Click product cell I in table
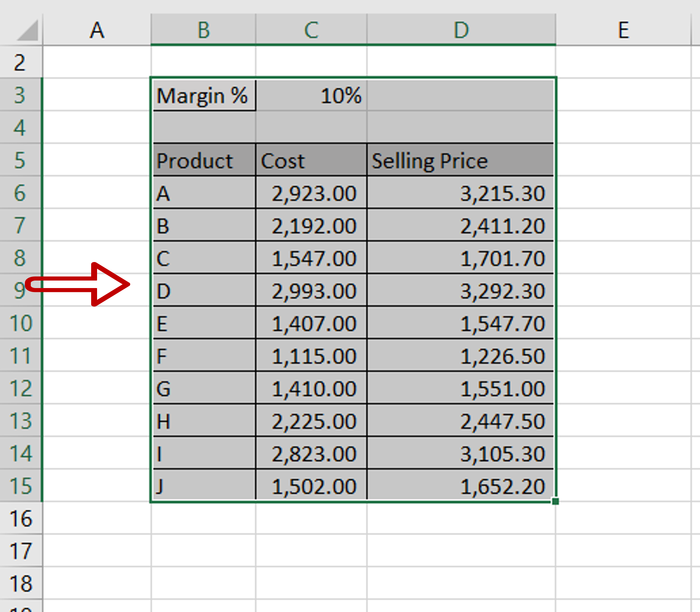 pos(204,453)
